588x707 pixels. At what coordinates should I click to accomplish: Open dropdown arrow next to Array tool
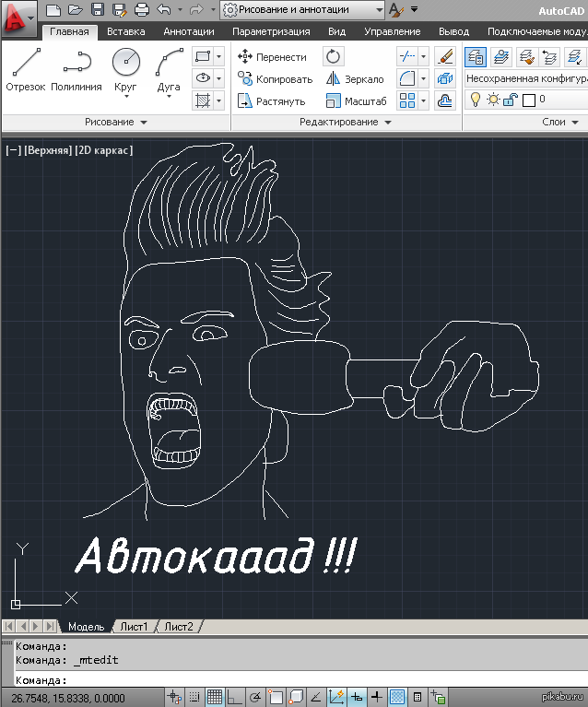pyautogui.click(x=423, y=100)
